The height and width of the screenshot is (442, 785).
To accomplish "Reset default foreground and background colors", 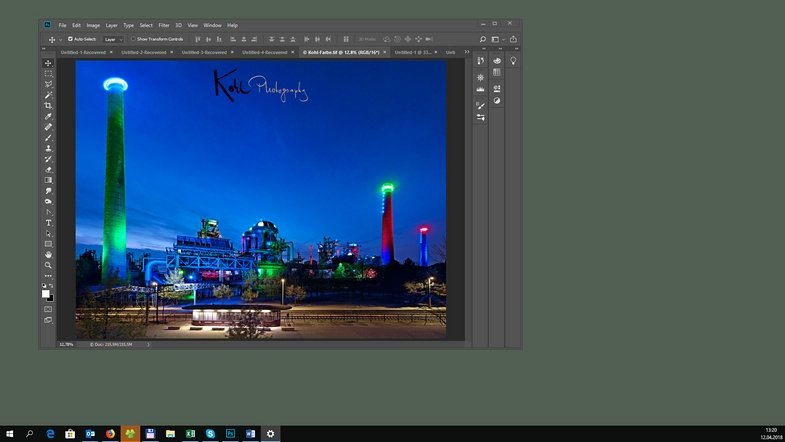I will tap(44, 286).
